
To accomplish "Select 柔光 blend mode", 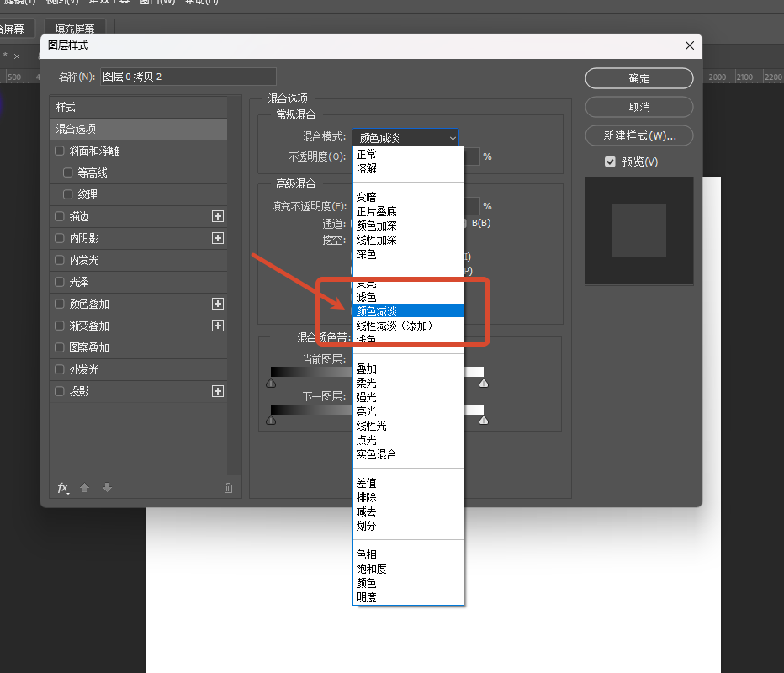I will (409, 383).
